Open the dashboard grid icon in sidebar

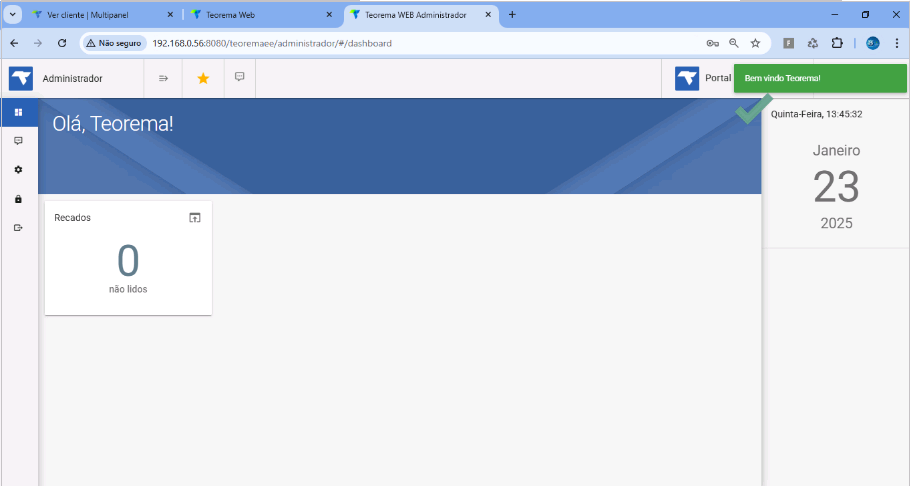(19, 112)
